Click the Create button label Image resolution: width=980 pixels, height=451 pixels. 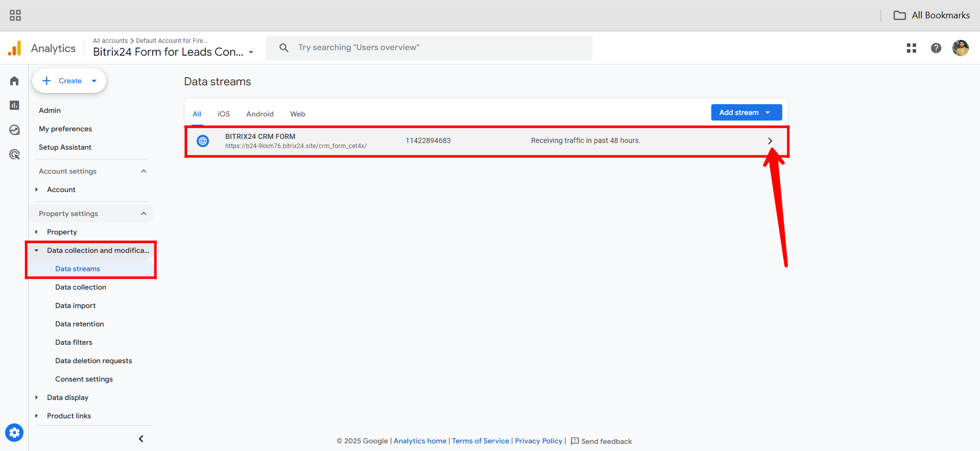pos(70,81)
